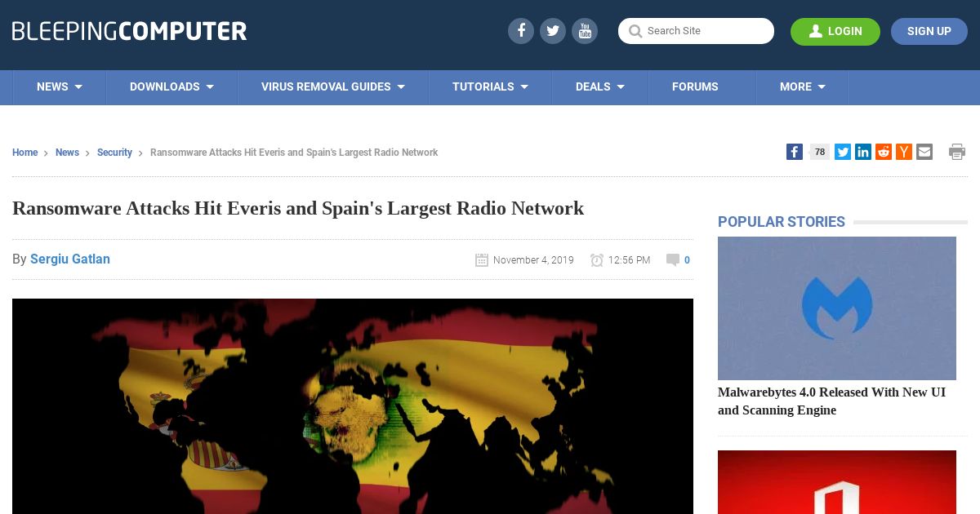
Task: Click the current article breadcrumb title
Action: pyautogui.click(x=294, y=153)
